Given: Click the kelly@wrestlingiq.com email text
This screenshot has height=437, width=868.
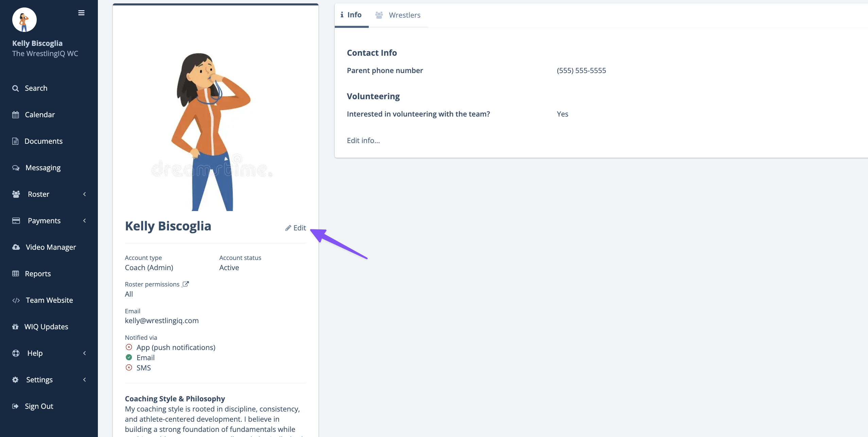Looking at the screenshot, I should pos(162,320).
